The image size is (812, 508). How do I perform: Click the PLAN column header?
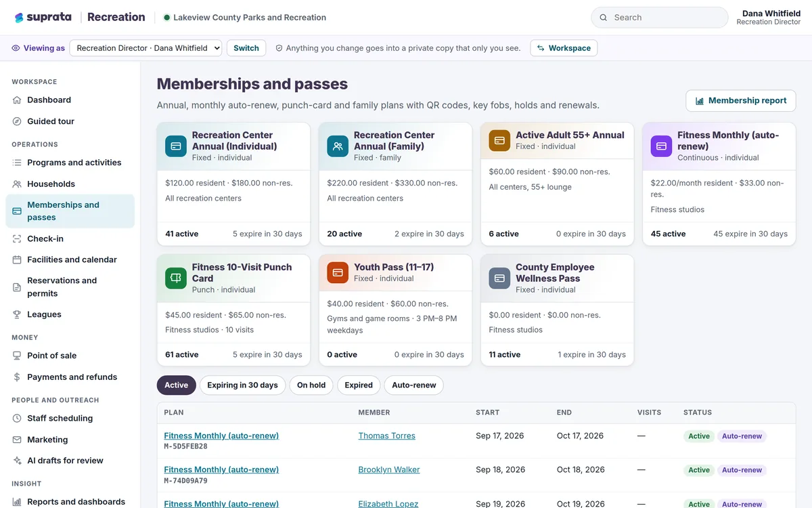(174, 412)
